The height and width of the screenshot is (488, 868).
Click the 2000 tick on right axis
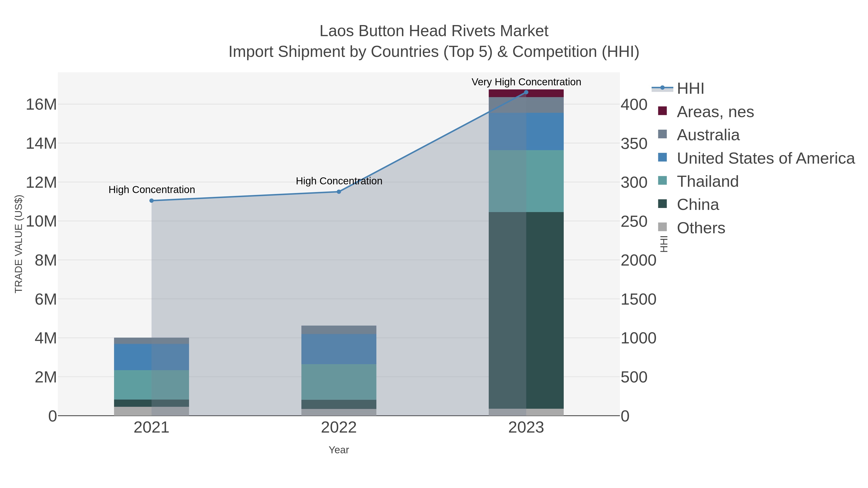point(639,260)
